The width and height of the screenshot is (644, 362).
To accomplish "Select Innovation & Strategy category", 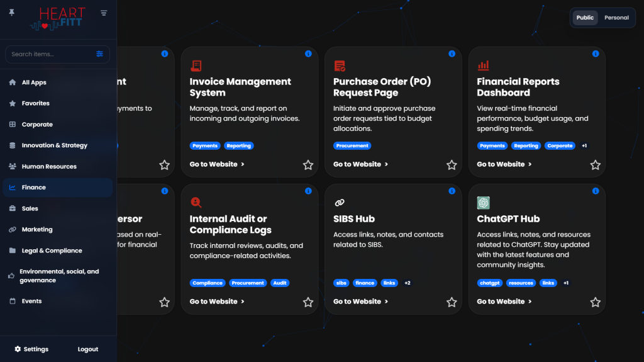I will coord(57,145).
